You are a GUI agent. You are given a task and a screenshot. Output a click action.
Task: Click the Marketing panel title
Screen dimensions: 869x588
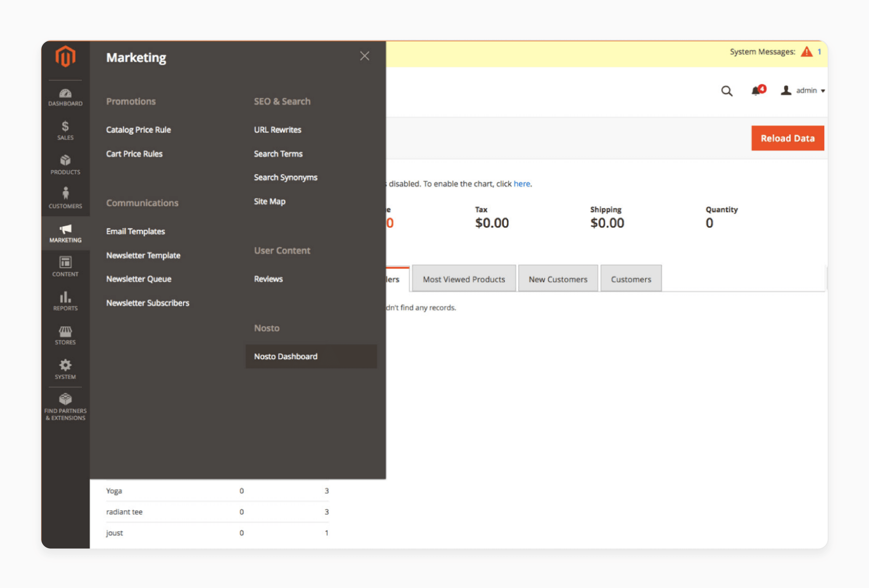136,58
